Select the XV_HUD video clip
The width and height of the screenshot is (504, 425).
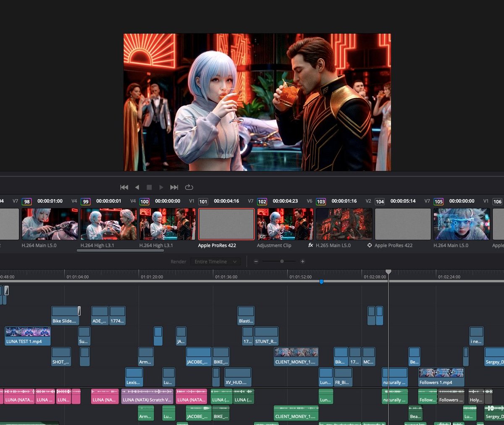[x=238, y=377]
